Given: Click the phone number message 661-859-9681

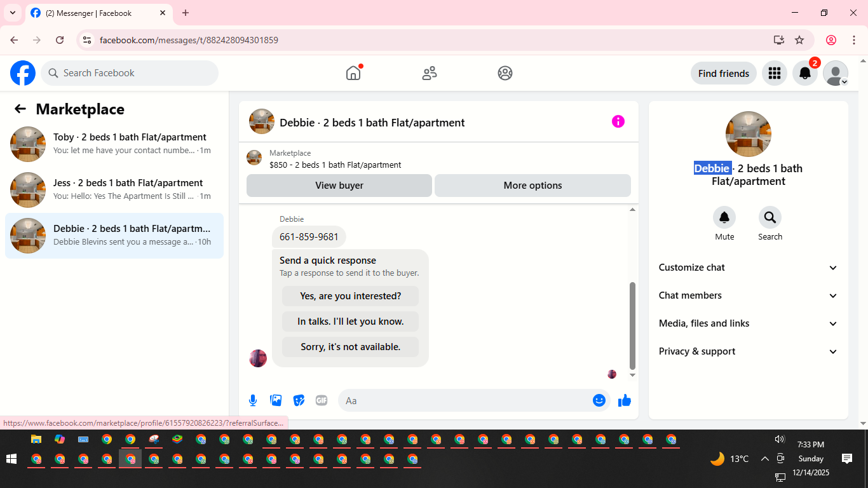Looking at the screenshot, I should pos(309,237).
